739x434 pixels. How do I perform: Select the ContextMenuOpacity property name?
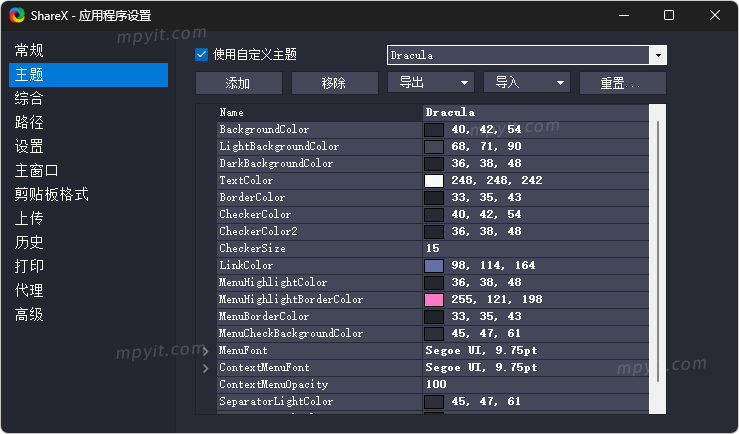273,385
